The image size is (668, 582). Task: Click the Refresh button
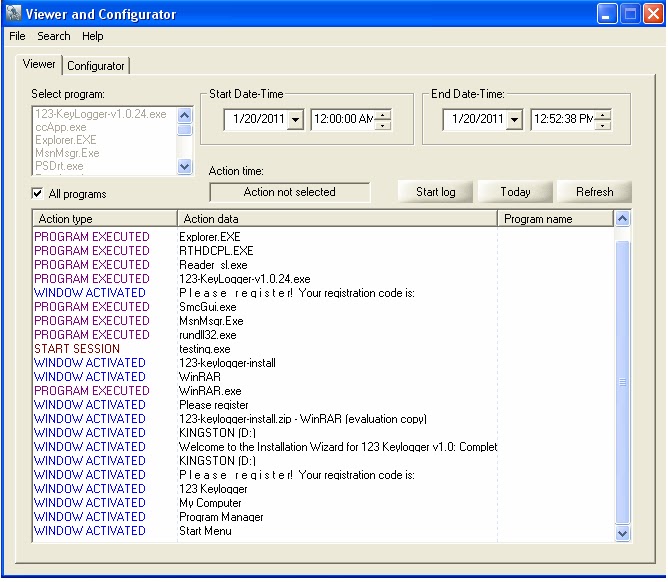(595, 192)
